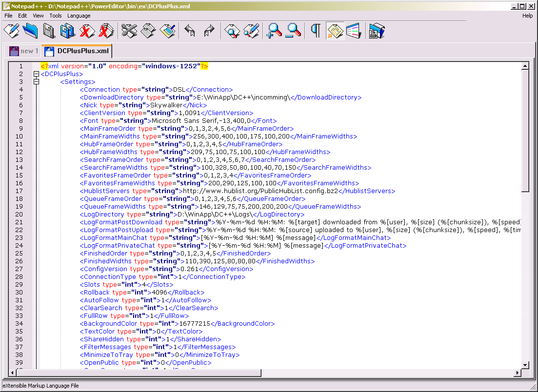The height and width of the screenshot is (392, 538).
Task: Click the opening <MinimizeToTray tag
Action: (106, 354)
